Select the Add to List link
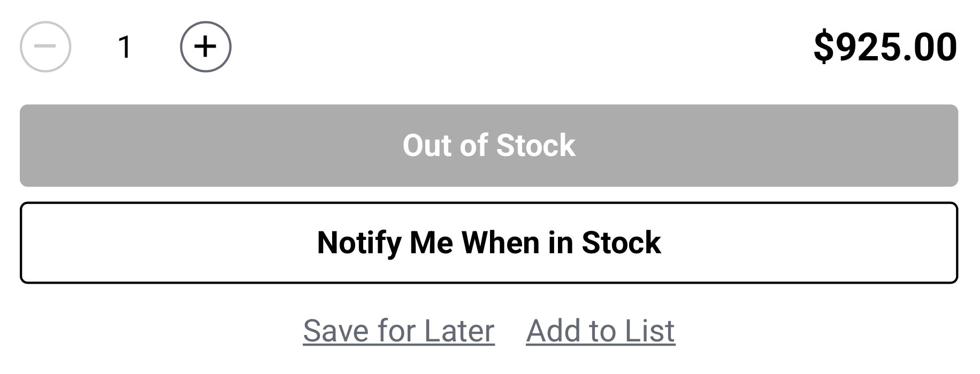 tap(600, 331)
